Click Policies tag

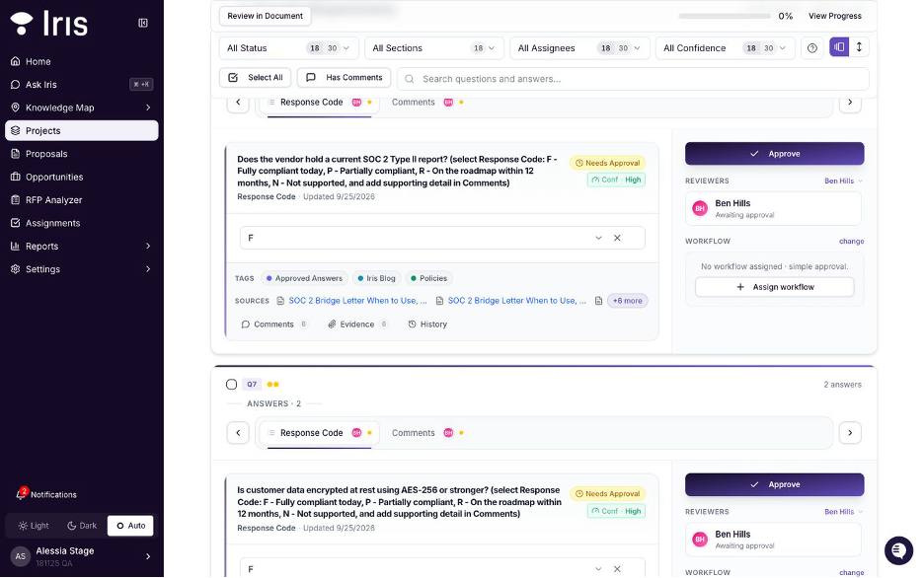(x=429, y=278)
